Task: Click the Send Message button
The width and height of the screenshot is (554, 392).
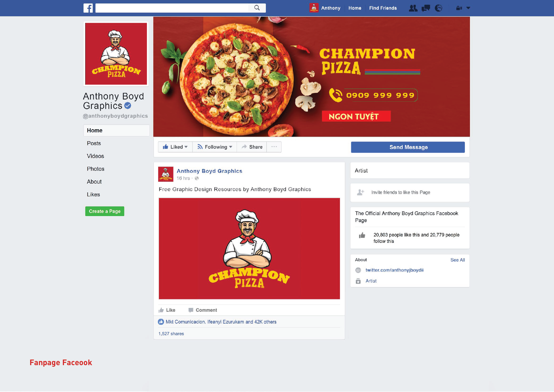Action: 408,147
